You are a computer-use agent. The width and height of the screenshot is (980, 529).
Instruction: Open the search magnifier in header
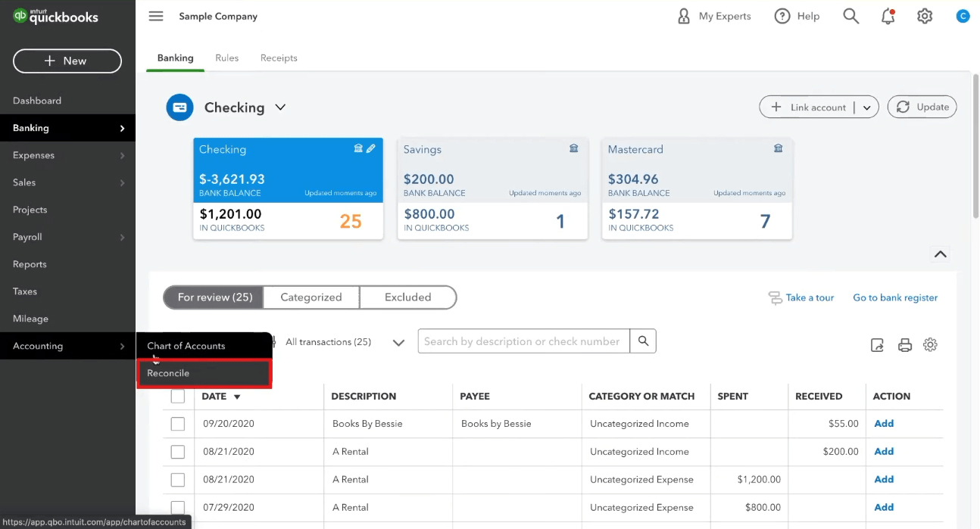pyautogui.click(x=851, y=16)
